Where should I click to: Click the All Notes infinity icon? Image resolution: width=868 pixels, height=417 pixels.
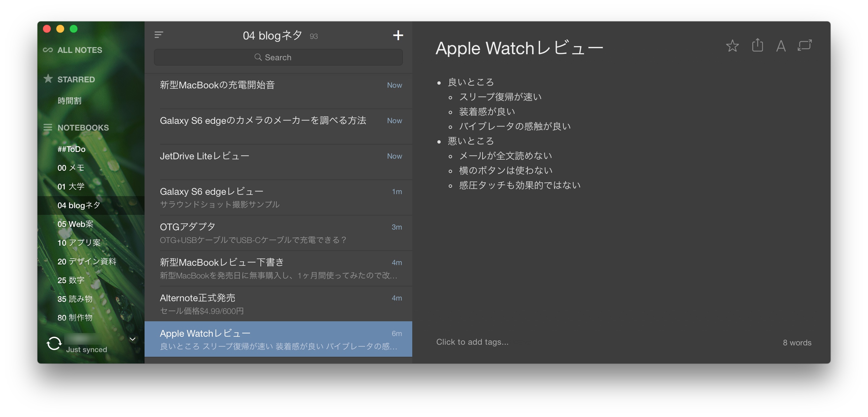click(48, 50)
